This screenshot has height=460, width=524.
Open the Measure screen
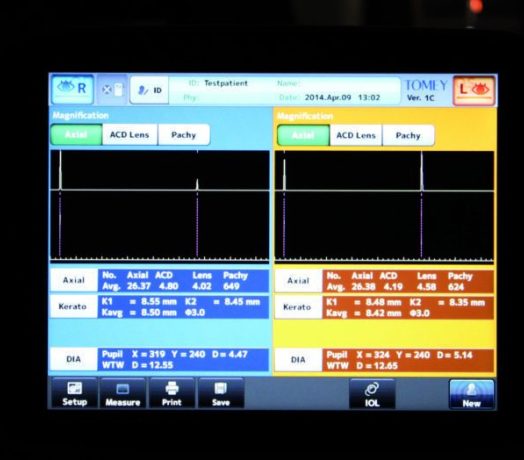click(123, 394)
